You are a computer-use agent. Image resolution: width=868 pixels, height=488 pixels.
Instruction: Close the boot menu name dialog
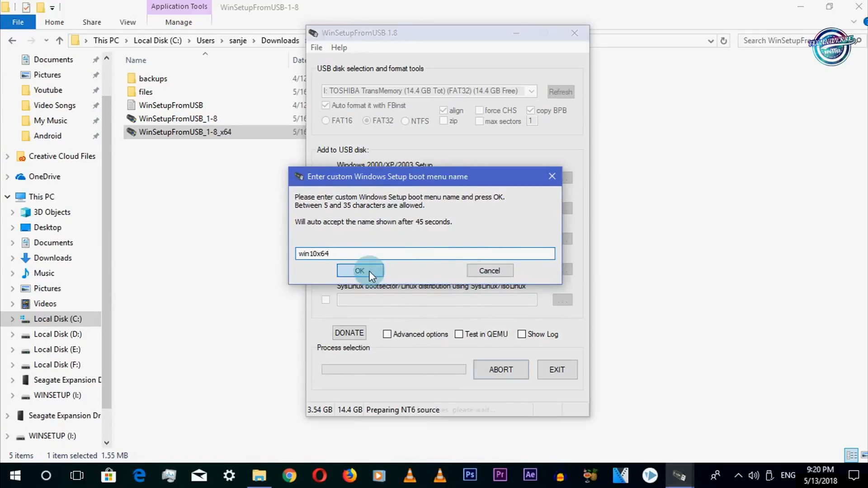click(x=552, y=176)
